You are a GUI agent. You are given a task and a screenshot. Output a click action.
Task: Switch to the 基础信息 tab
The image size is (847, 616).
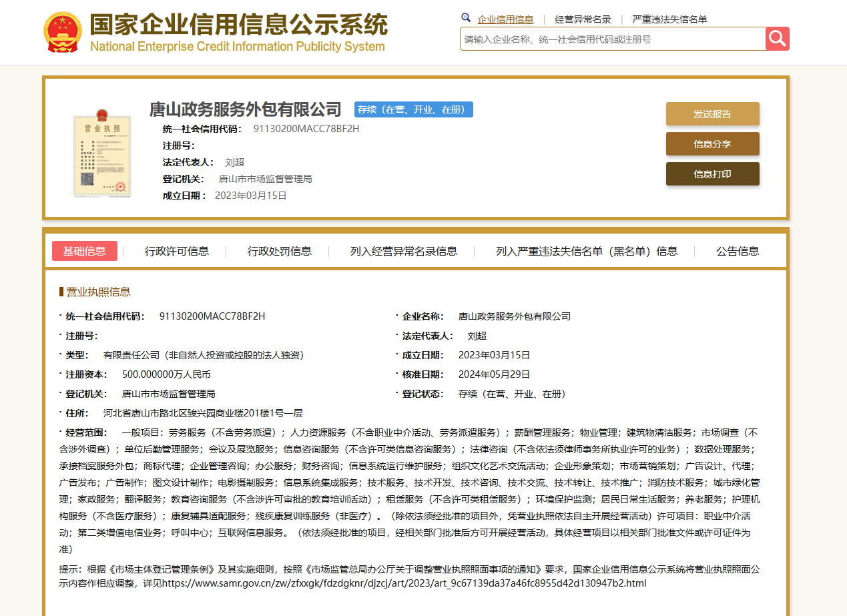[x=85, y=251]
